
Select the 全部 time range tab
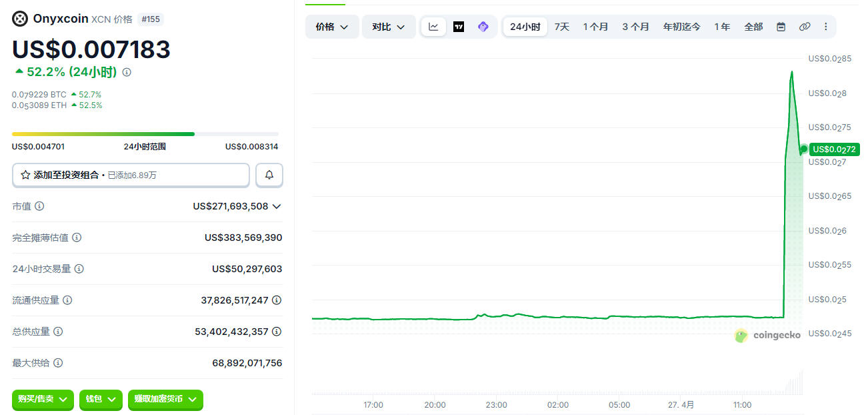753,27
